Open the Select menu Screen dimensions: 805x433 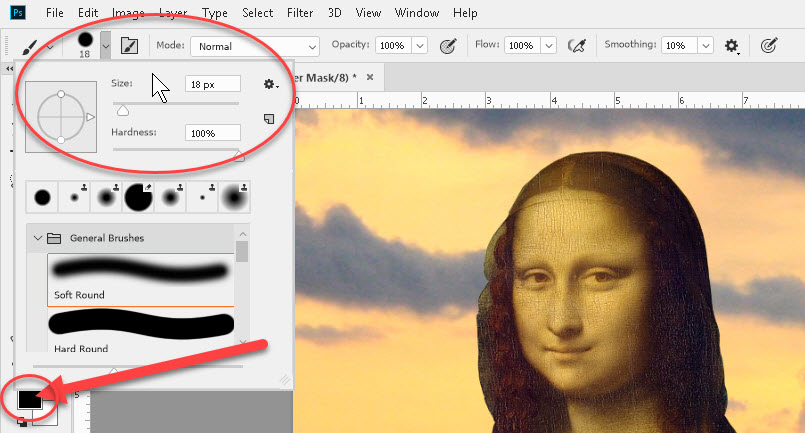(x=257, y=13)
